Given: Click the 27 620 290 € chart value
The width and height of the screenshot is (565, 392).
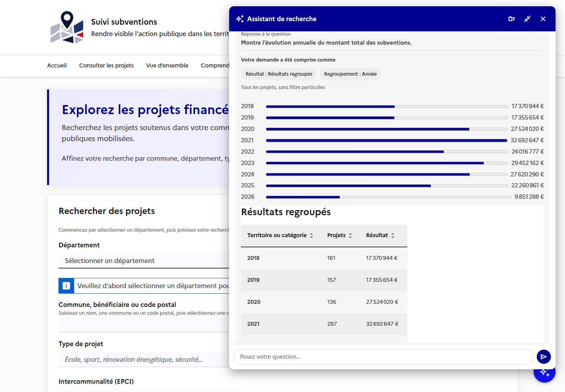Looking at the screenshot, I should tap(527, 174).
